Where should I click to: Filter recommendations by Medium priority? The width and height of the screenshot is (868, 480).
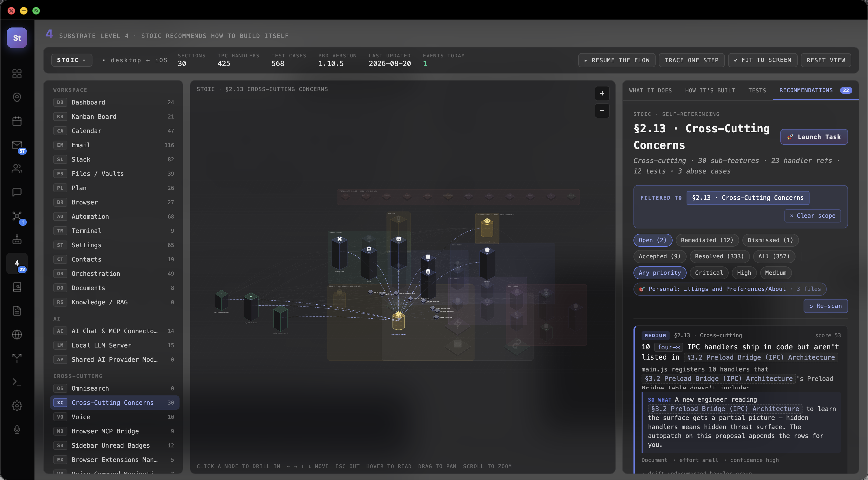(775, 273)
